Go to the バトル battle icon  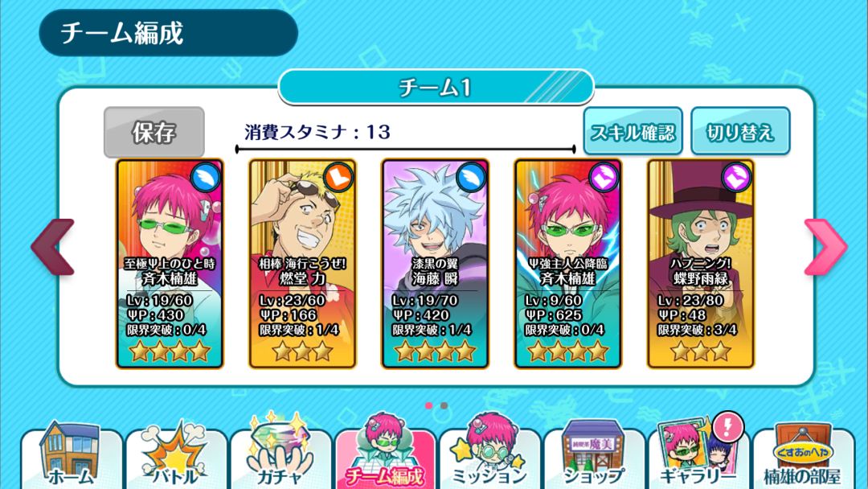point(175,455)
